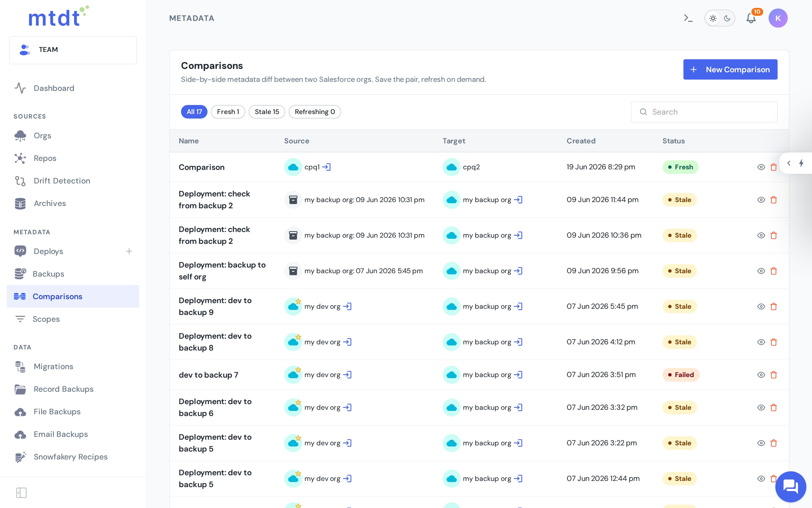
Task: View the Comparison row cpq1 eye icon
Action: 761,167
